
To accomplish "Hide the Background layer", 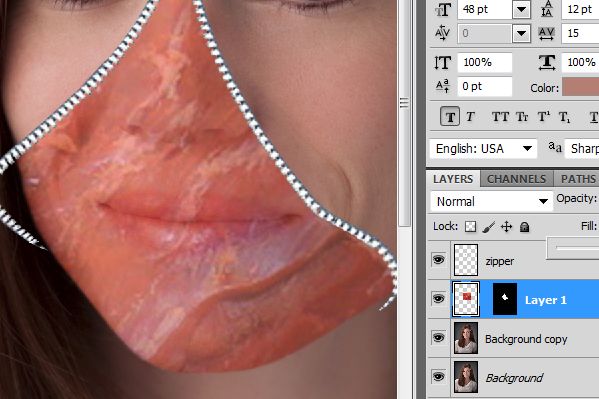I will (x=439, y=377).
